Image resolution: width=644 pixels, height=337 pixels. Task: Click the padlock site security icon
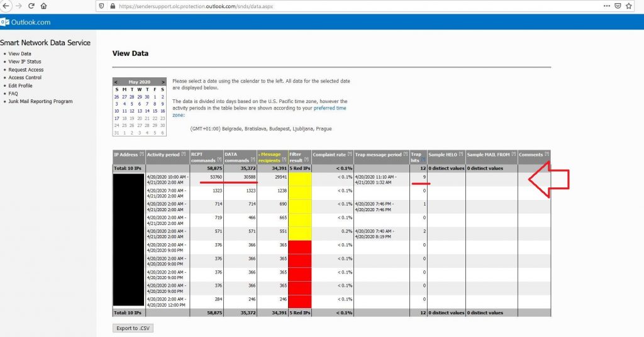point(112,6)
